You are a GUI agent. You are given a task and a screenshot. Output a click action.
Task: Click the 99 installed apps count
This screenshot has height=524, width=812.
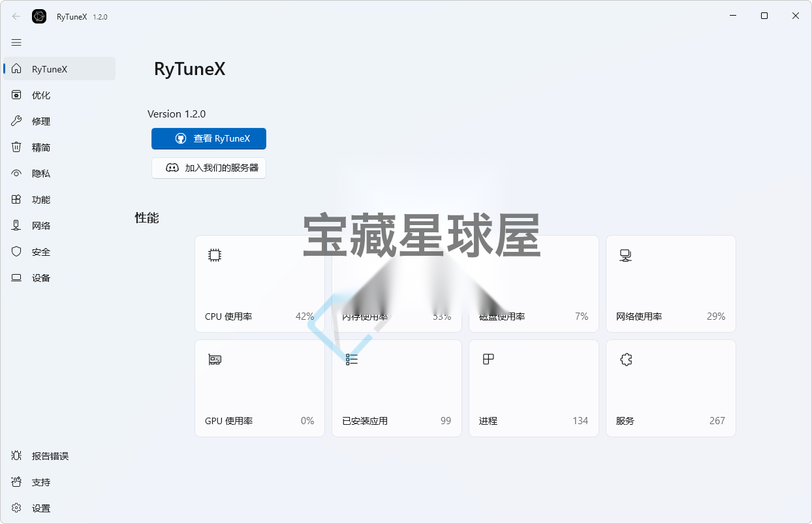click(446, 421)
